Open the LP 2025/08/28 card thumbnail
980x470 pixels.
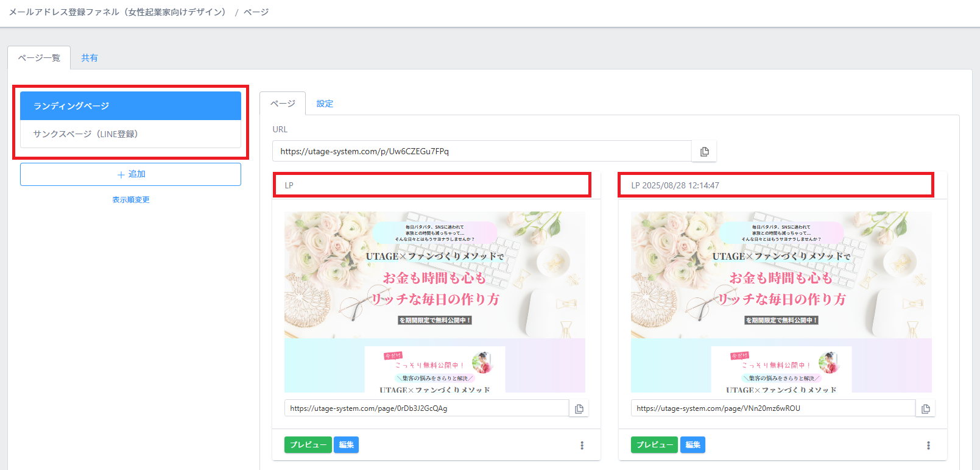[x=781, y=302]
